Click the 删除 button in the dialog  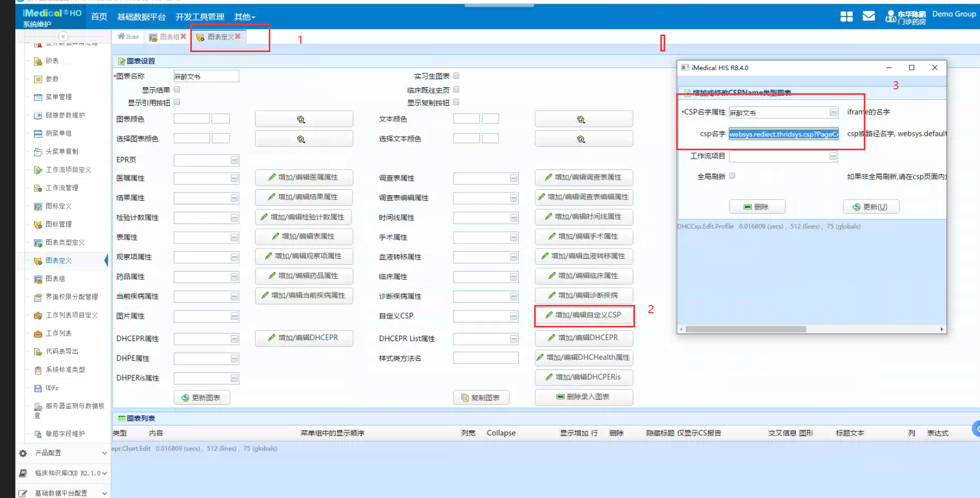point(757,207)
